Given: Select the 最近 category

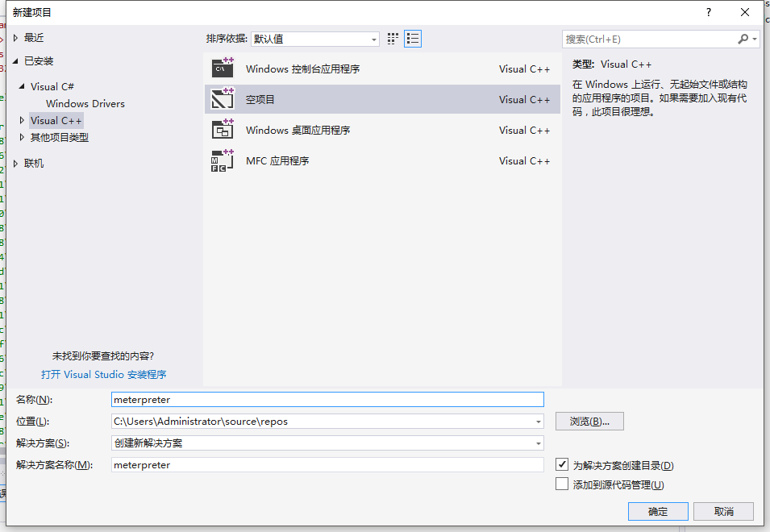Looking at the screenshot, I should [33, 38].
